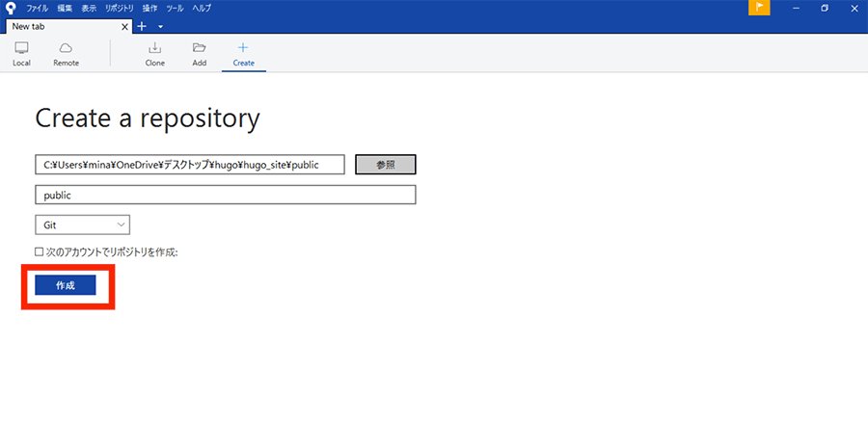The height and width of the screenshot is (448, 868).
Task: Click the Sourcetree logo icon
Action: [11, 9]
